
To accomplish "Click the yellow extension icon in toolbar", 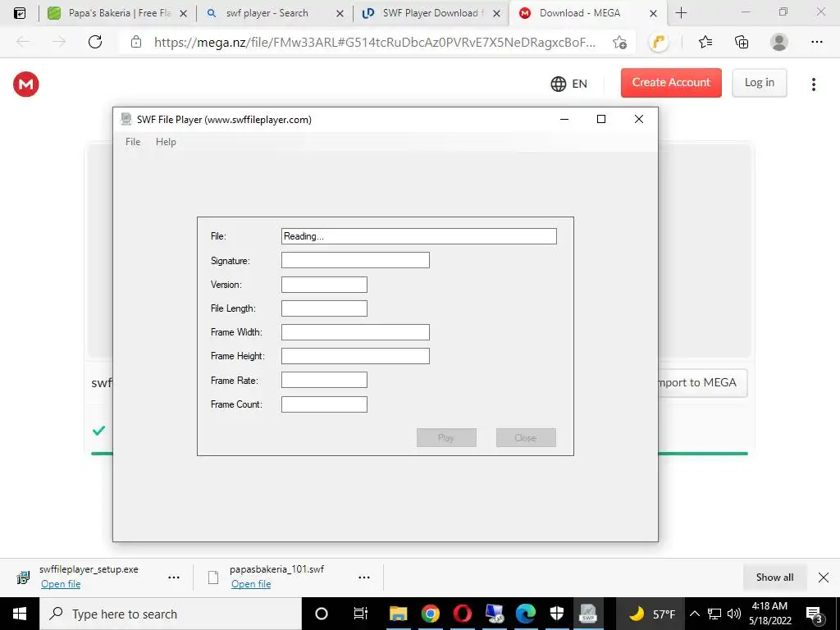I will click(659, 43).
